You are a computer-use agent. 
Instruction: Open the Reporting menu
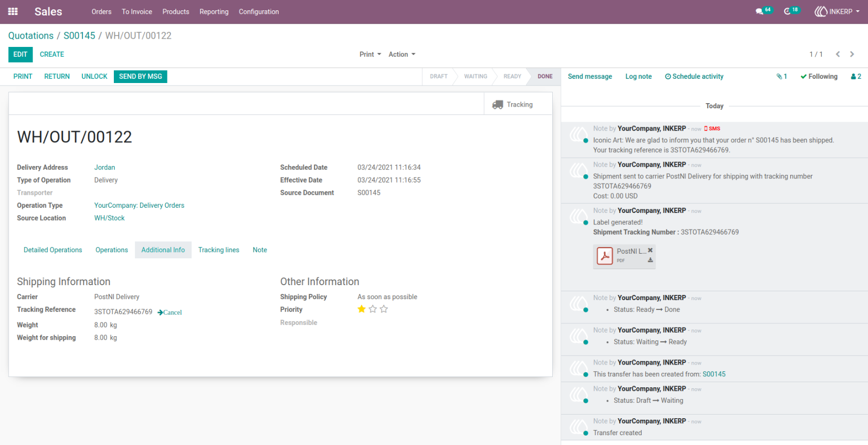pyautogui.click(x=214, y=11)
